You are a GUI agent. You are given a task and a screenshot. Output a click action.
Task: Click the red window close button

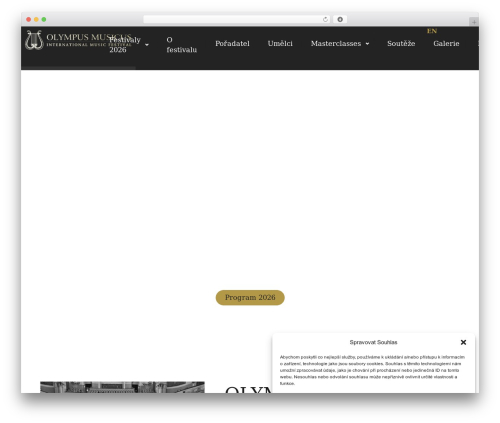coord(29,20)
